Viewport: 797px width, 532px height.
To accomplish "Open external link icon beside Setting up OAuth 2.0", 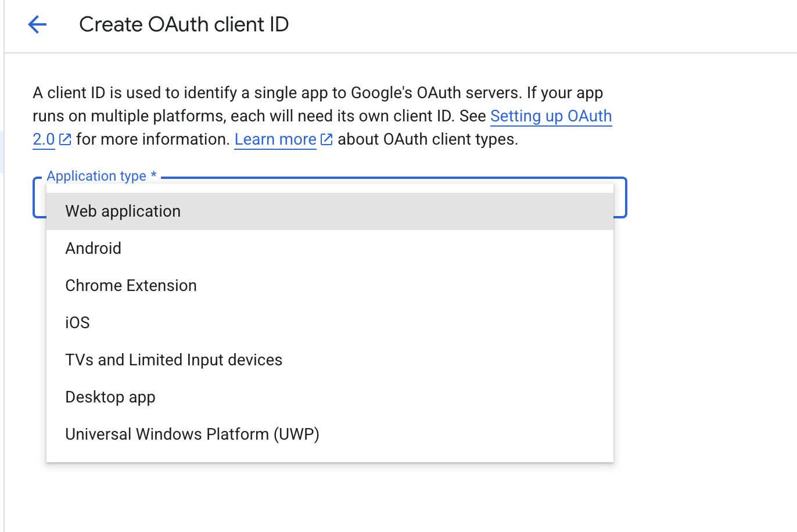I will [x=65, y=139].
